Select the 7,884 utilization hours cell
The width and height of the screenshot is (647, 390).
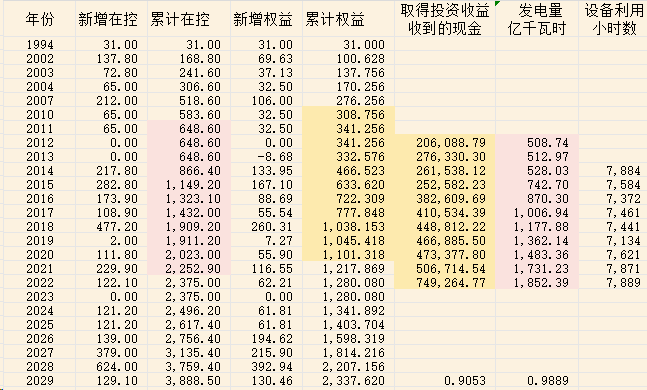pos(613,171)
